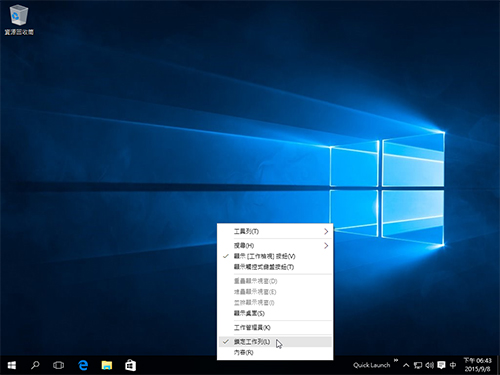Open the volume speaker tray icon
This screenshot has width=500, height=375.
pyautogui.click(x=429, y=365)
